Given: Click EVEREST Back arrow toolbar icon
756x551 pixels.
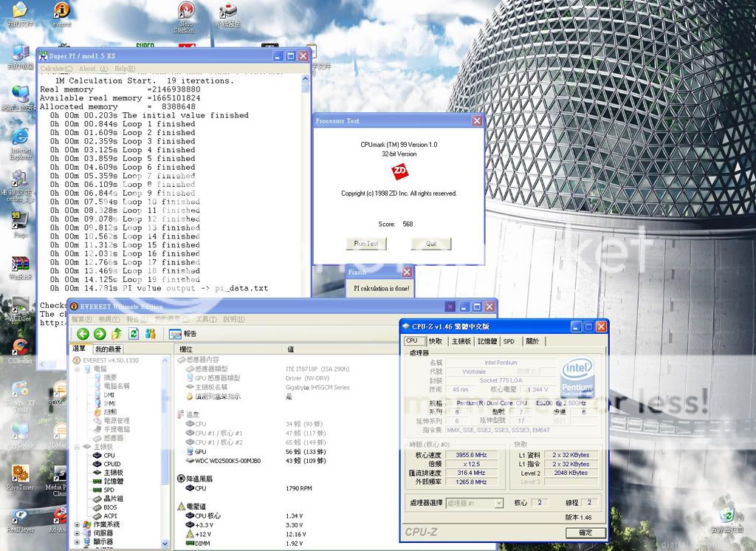Looking at the screenshot, I should click(83, 333).
